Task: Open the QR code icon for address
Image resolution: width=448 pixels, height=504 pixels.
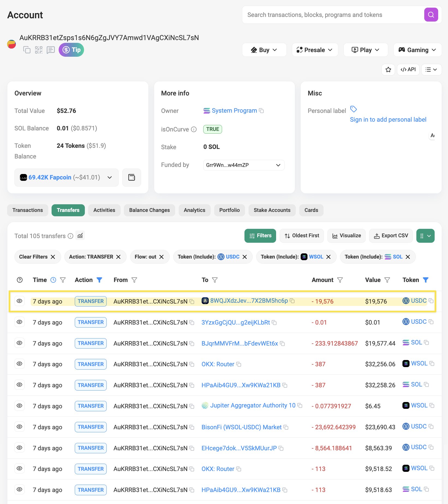Action: pos(39,50)
